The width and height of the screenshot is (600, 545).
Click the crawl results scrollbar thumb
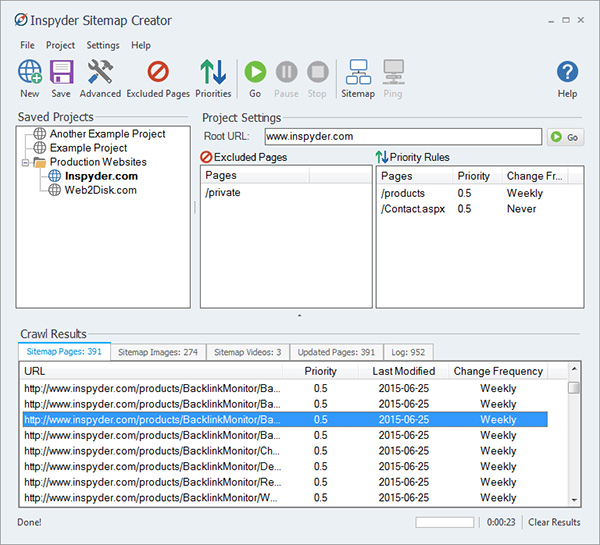point(574,388)
